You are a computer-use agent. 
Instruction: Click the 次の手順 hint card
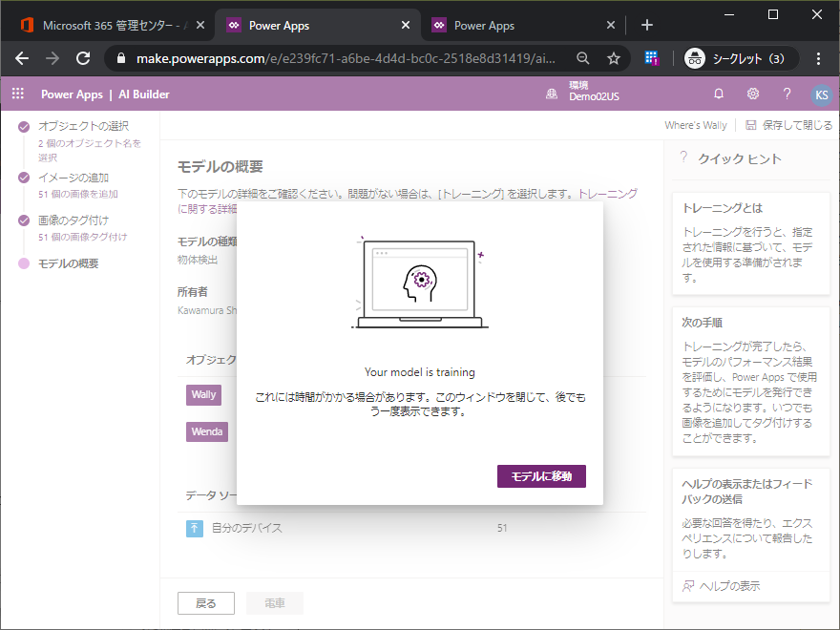pyautogui.click(x=750, y=382)
